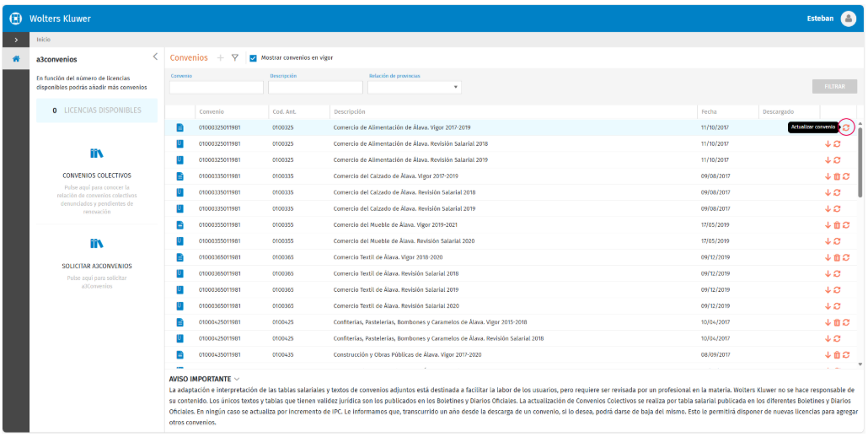Click the filter funnel icon beside Convenios
Image resolution: width=868 pixels, height=437 pixels.
pyautogui.click(x=235, y=57)
